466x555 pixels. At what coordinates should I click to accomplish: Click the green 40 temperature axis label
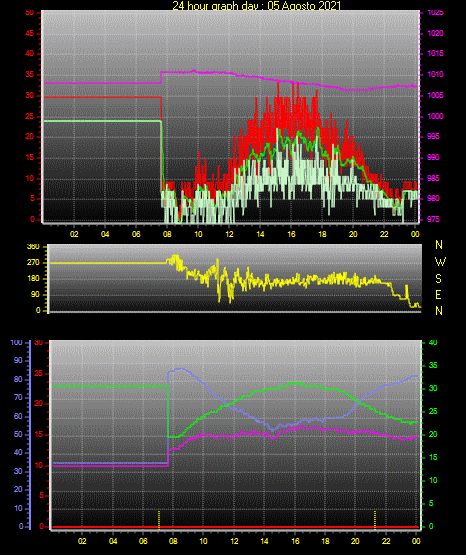[x=433, y=342]
